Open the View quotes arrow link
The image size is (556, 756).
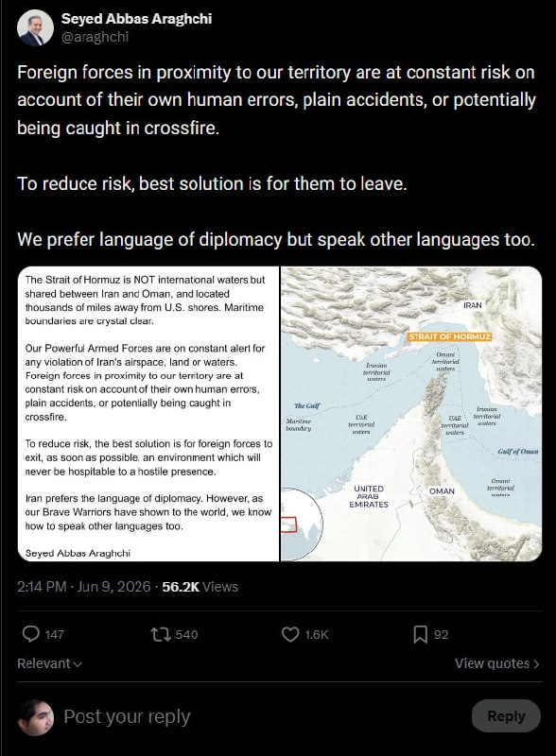(x=497, y=663)
